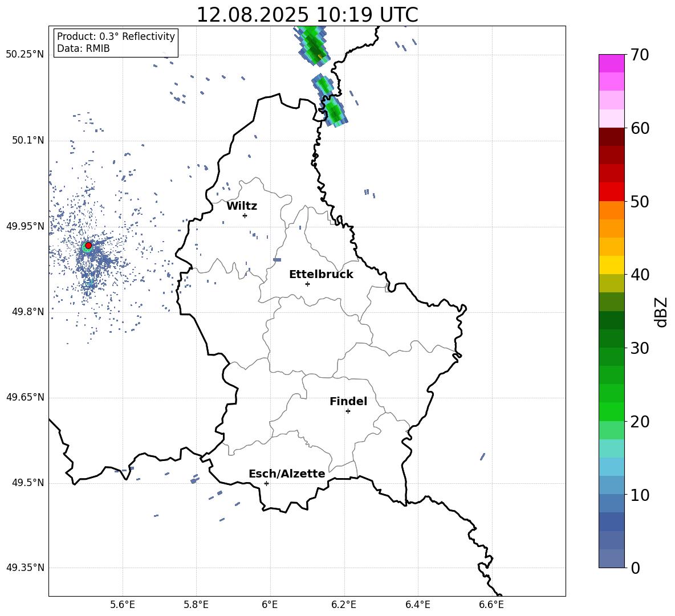This screenshot has height=616, width=675.
Task: Click the topmost magenta colorbar segment
Action: click(612, 63)
